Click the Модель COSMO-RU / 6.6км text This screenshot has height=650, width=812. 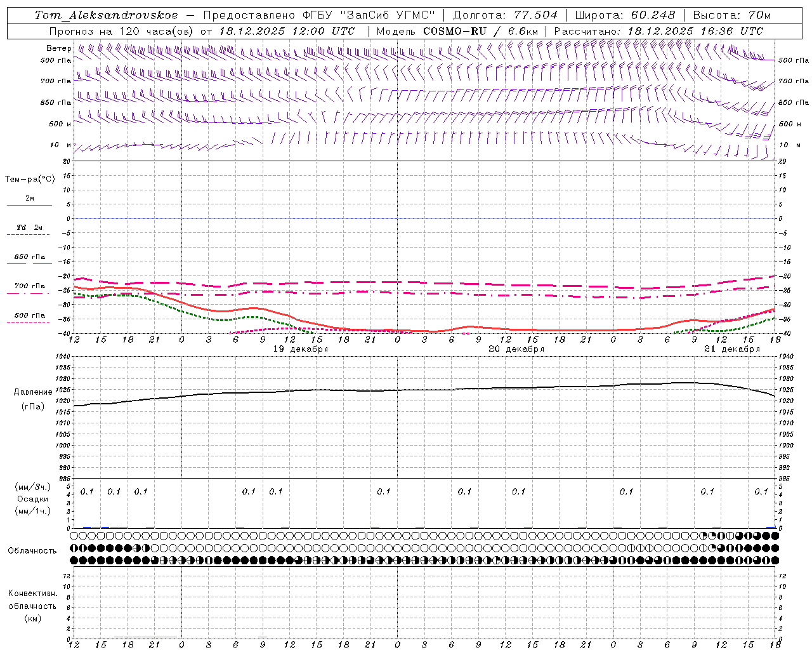[457, 31]
